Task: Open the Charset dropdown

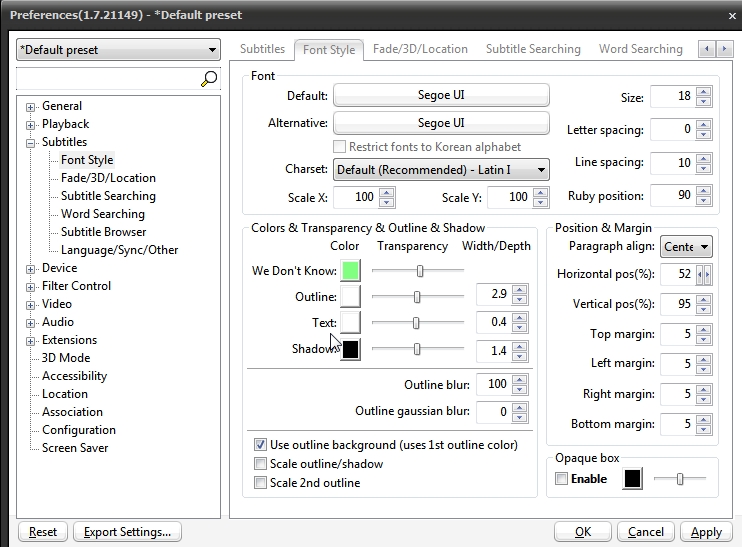Action: [x=441, y=170]
